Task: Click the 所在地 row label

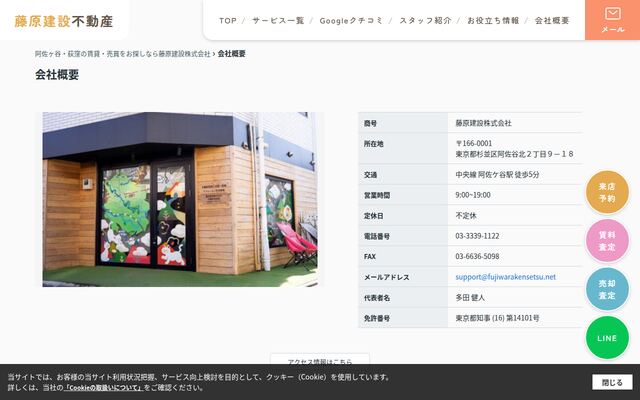Action: (x=373, y=144)
